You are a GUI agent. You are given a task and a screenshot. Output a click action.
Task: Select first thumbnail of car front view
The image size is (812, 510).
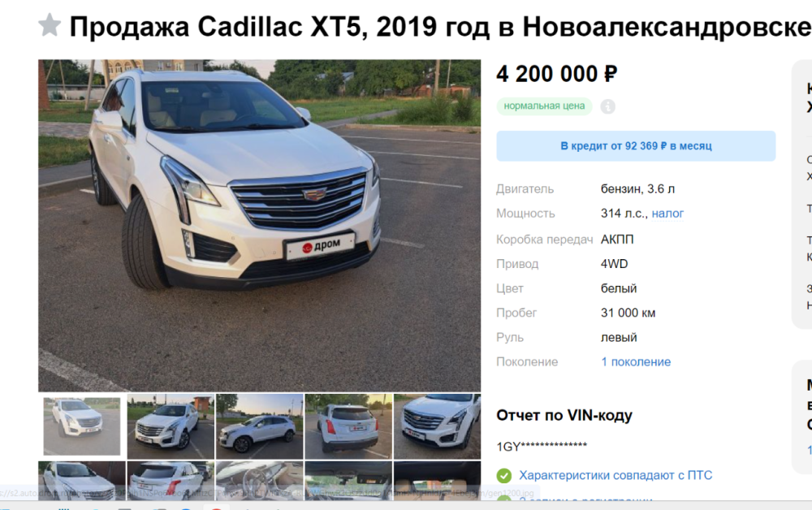[x=82, y=426]
